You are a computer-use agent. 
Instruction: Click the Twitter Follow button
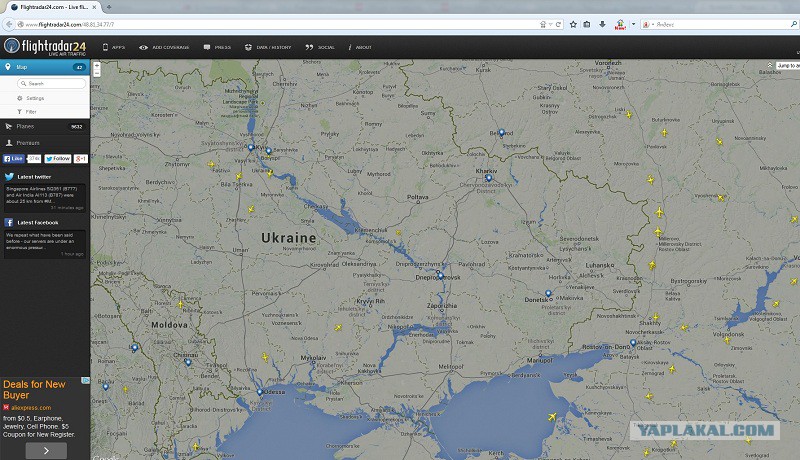(58, 159)
